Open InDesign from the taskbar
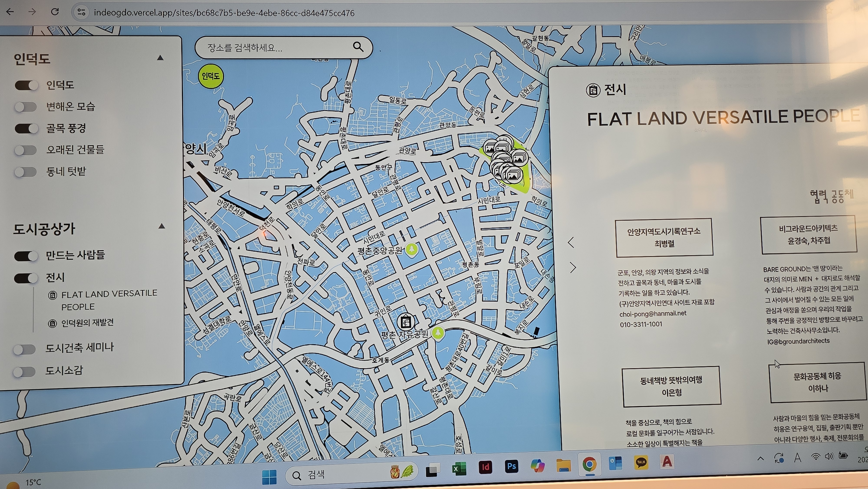Viewport: 868px width, 489px height. [485, 467]
